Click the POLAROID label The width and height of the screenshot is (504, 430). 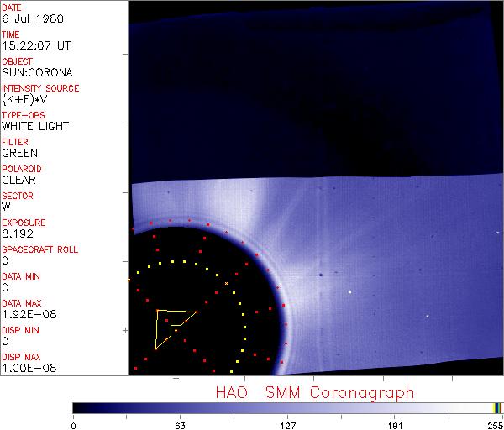[x=22, y=169]
